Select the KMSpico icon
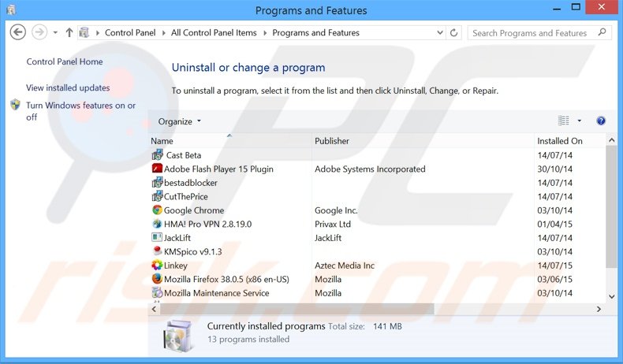 point(158,251)
